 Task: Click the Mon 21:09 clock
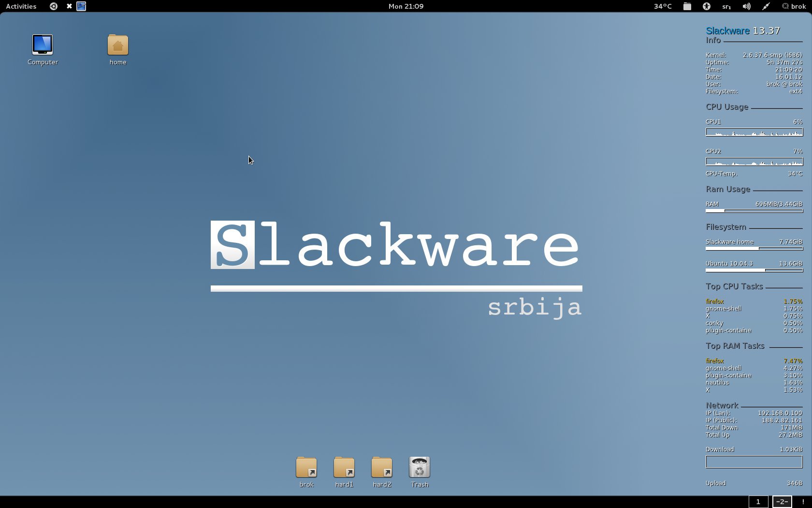pos(406,6)
